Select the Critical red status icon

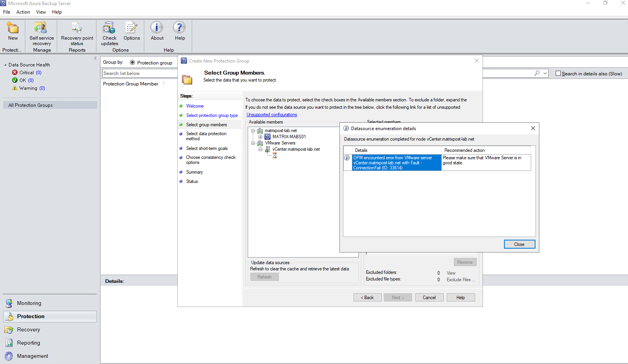click(15, 73)
